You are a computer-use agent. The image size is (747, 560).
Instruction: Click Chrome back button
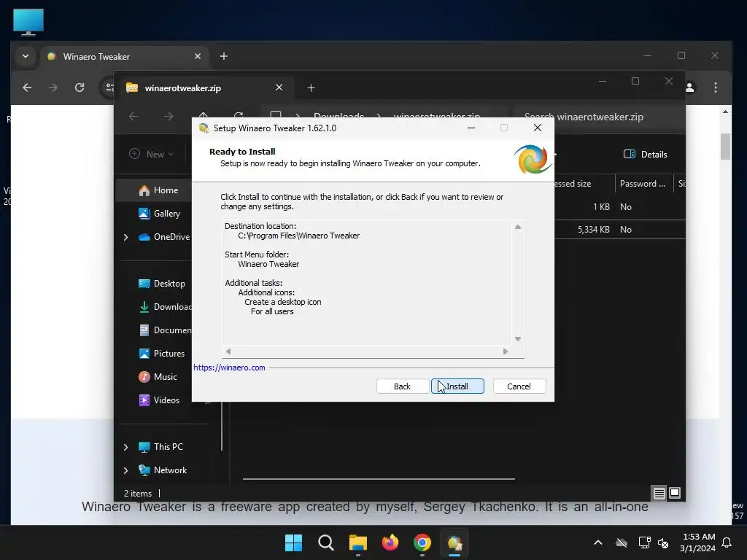(x=27, y=87)
